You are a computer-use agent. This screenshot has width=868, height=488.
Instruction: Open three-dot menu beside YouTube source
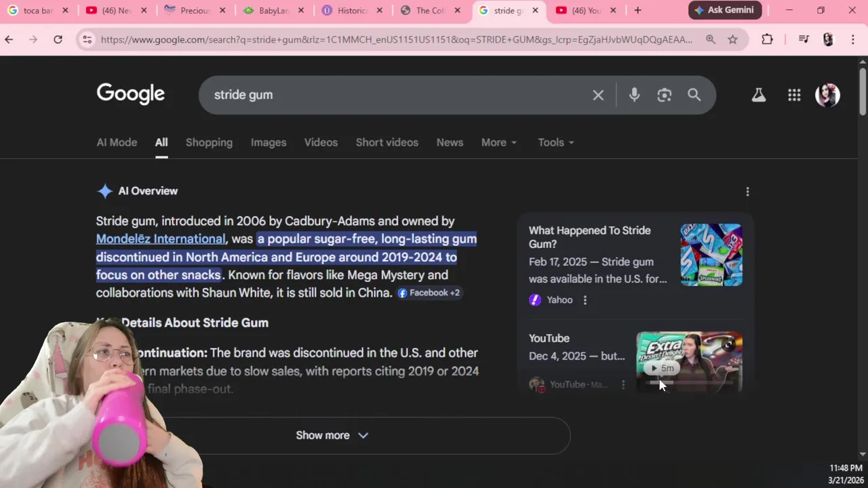623,384
